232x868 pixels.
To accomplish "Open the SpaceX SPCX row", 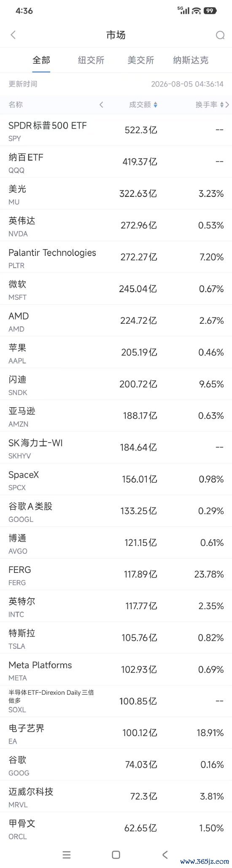I will (116, 479).
